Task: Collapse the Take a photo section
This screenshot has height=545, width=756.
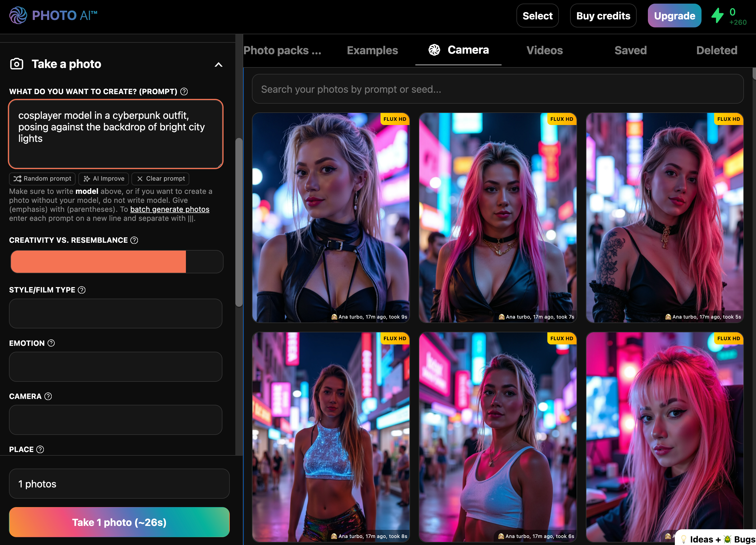Action: click(x=218, y=64)
